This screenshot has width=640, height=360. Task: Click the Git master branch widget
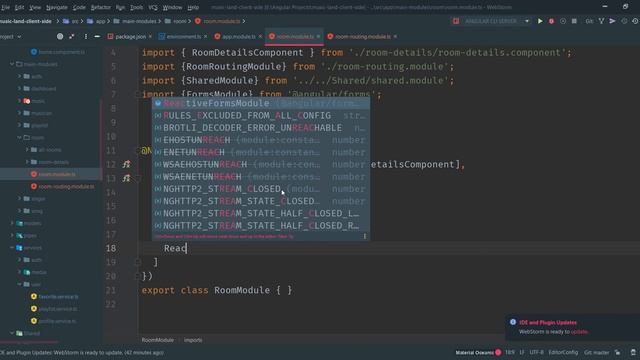tap(596, 352)
